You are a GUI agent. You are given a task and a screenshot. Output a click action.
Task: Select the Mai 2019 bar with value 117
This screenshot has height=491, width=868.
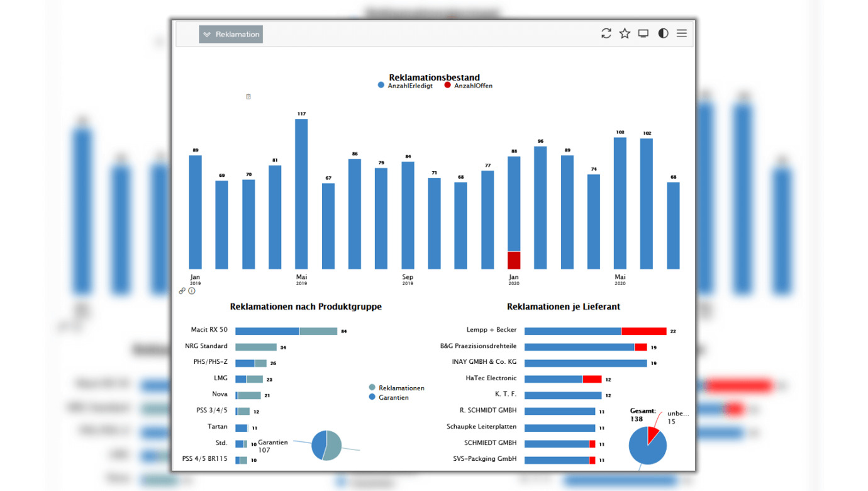point(301,194)
